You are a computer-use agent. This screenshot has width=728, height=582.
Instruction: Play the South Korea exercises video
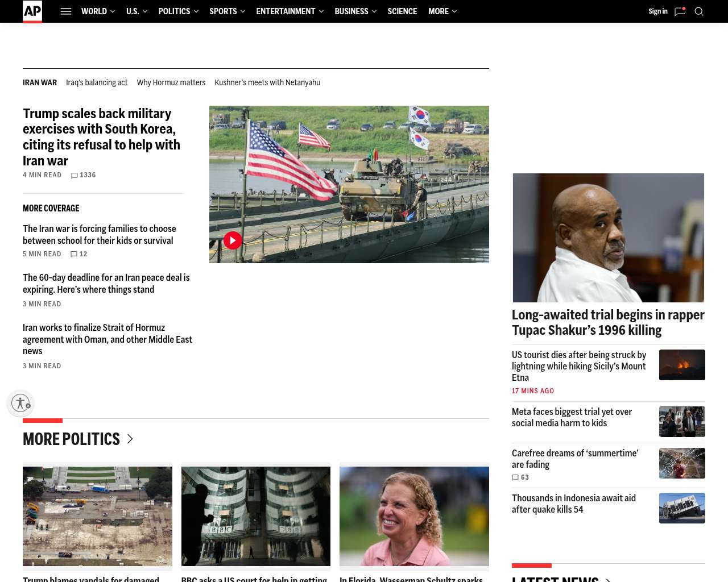click(233, 240)
